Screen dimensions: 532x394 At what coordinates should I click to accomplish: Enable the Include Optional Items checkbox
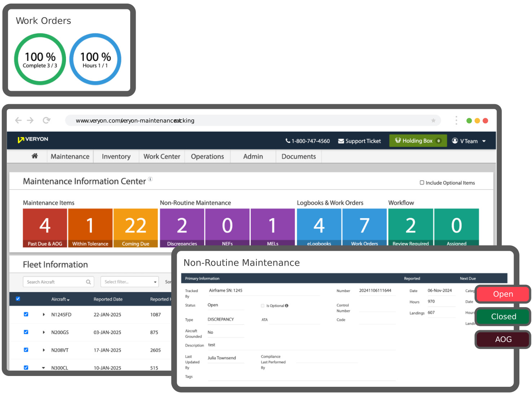pos(422,183)
